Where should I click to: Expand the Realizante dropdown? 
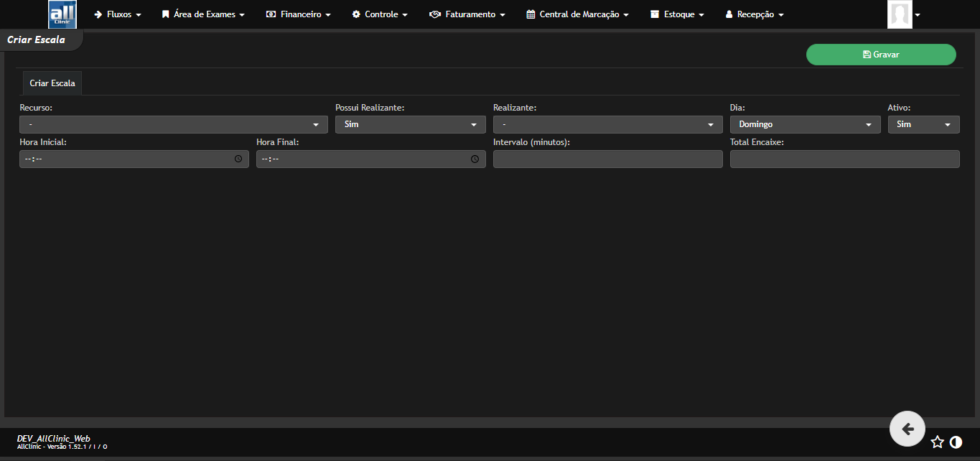(608, 125)
